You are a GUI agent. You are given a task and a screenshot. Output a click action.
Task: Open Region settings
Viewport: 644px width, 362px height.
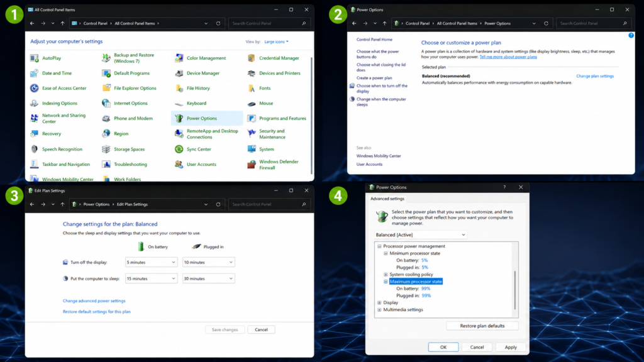(115, 134)
